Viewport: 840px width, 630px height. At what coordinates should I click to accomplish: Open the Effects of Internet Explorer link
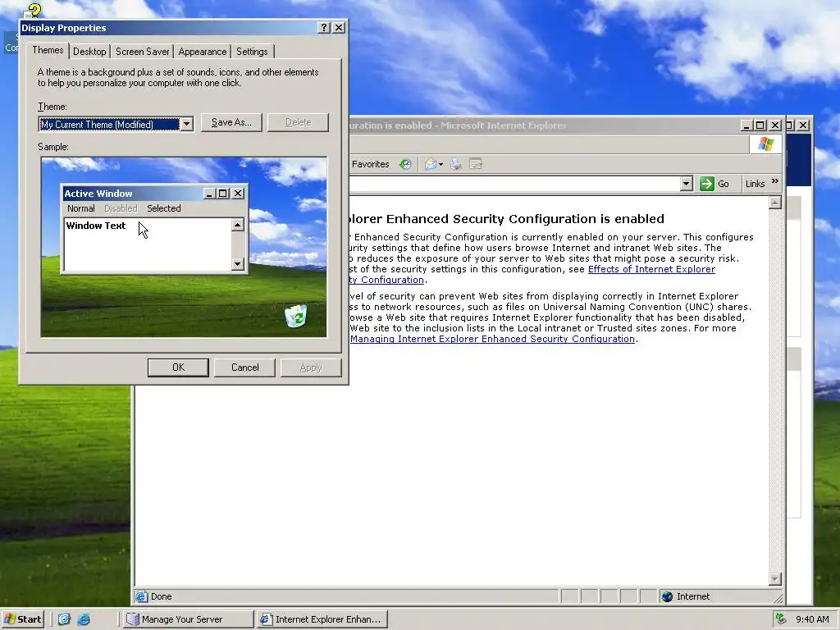(x=651, y=269)
